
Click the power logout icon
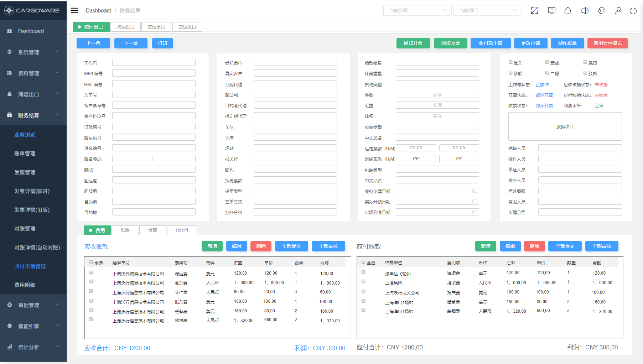click(x=633, y=11)
